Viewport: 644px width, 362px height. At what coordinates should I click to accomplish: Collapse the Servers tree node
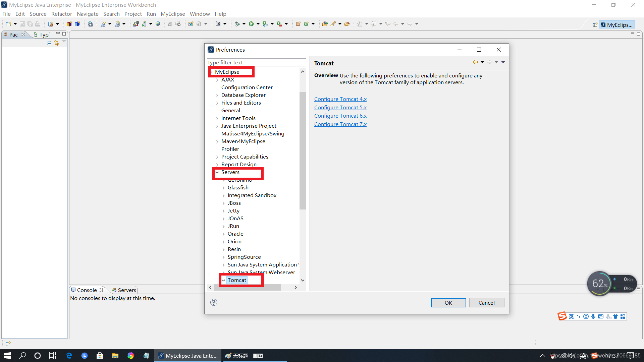(x=217, y=172)
